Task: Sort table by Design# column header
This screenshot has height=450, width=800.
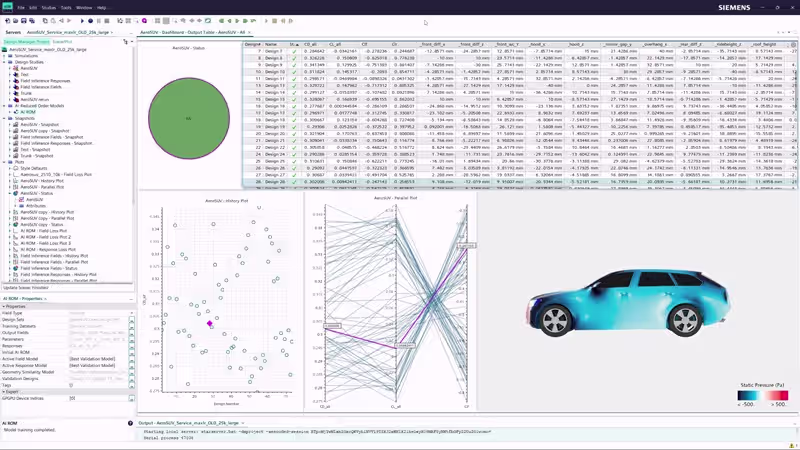Action: coord(253,44)
